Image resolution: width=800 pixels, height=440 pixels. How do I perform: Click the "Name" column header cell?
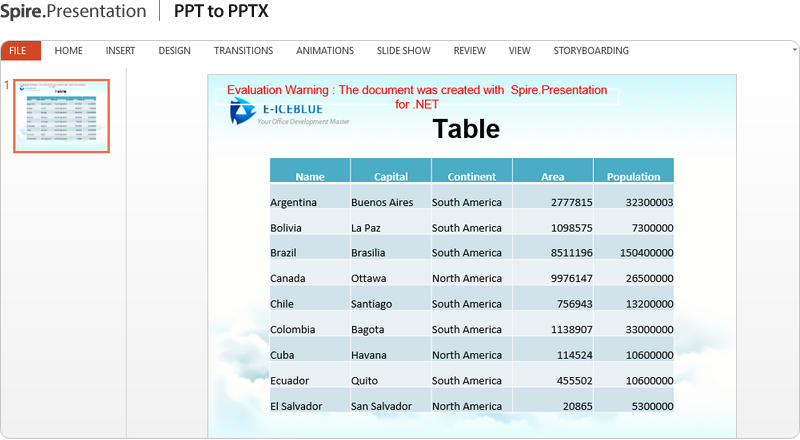(310, 176)
